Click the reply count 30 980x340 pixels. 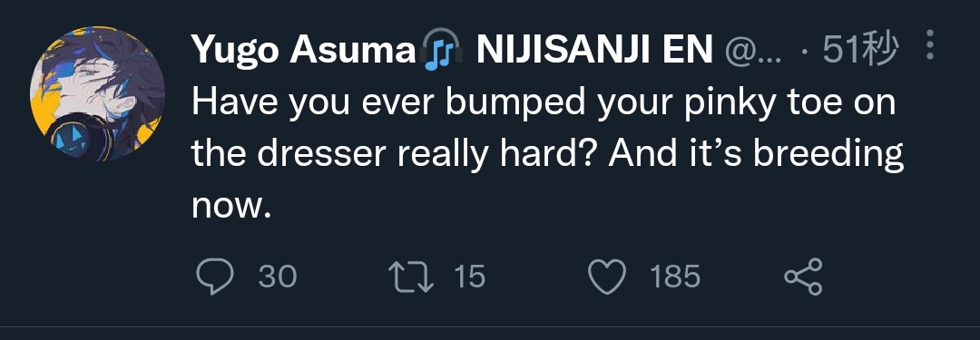(x=278, y=277)
